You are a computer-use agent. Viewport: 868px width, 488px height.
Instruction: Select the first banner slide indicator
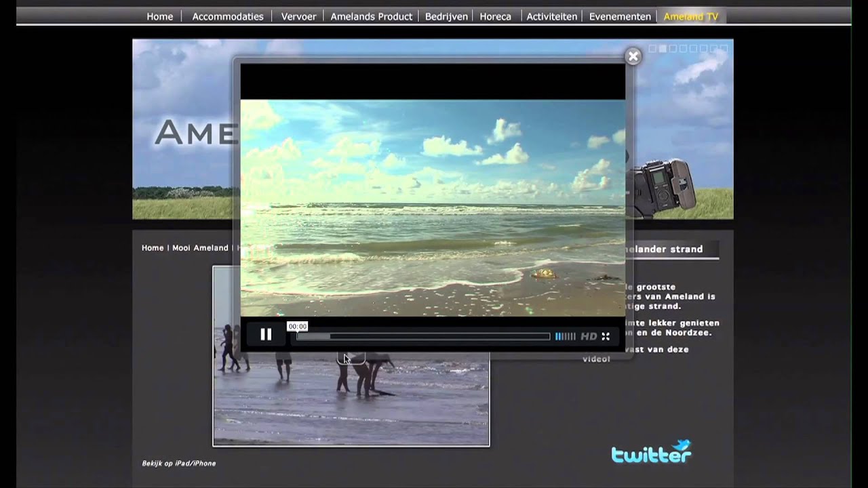(652, 48)
